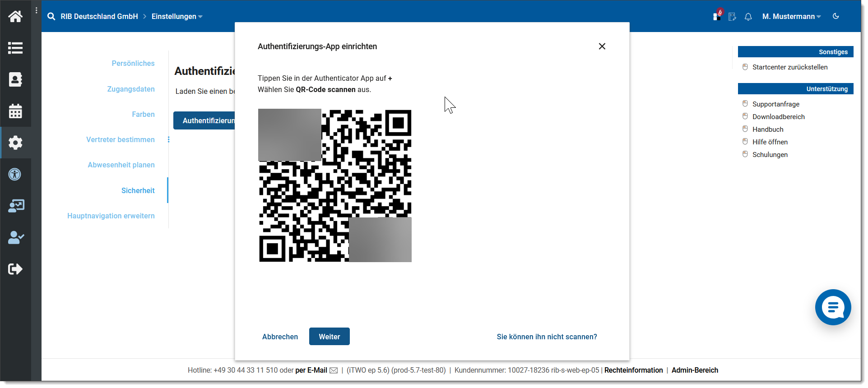Close the Authentifizierungs-App dialog
Viewport: 868px width, 388px height.
(x=602, y=46)
